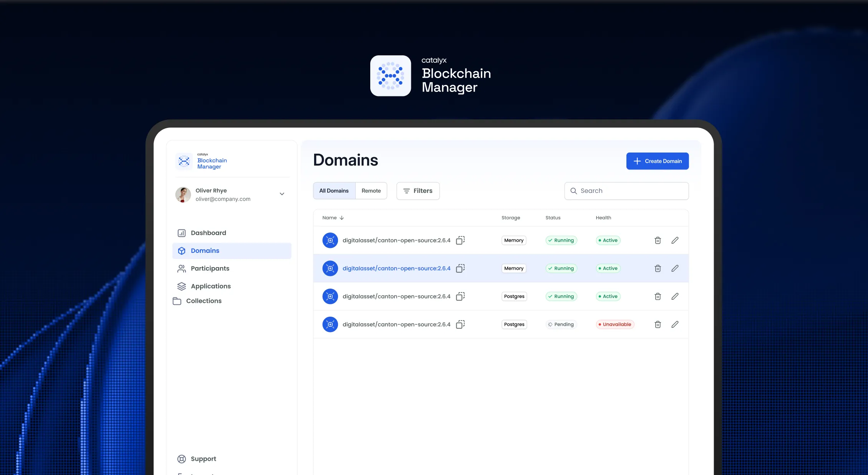Viewport: 868px width, 475px height.
Task: Click the Create Domain button
Action: (657, 161)
